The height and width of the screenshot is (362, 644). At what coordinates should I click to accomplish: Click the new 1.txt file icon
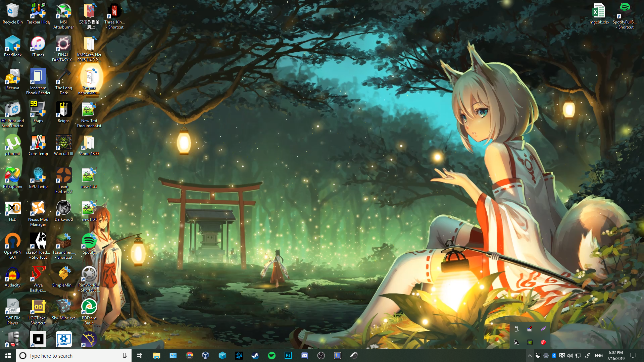point(89,178)
